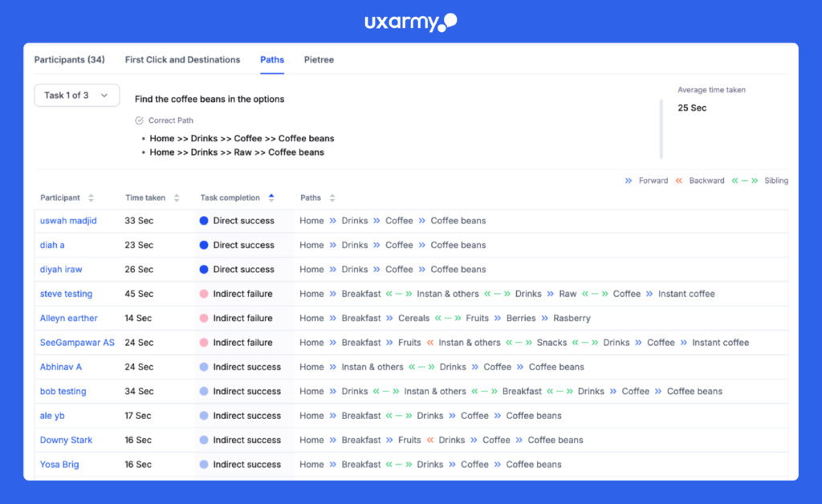Click blue Direct success dot for diah a

coord(204,245)
